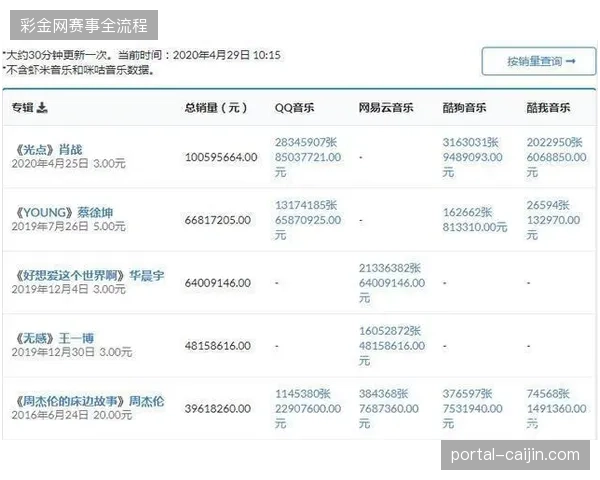
Task: Click 酷我音乐 amount 1491360.00
Action: (556, 409)
